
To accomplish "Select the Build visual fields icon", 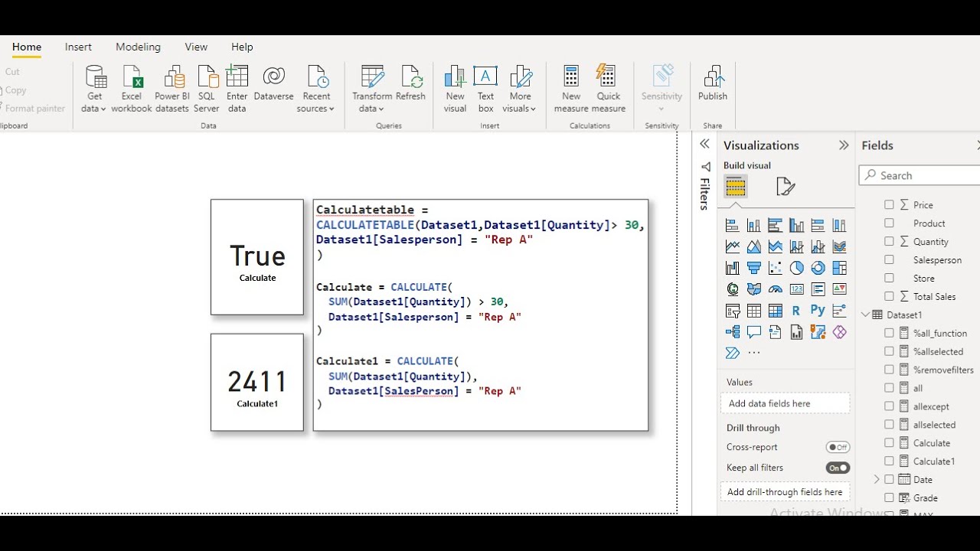I will (x=736, y=187).
